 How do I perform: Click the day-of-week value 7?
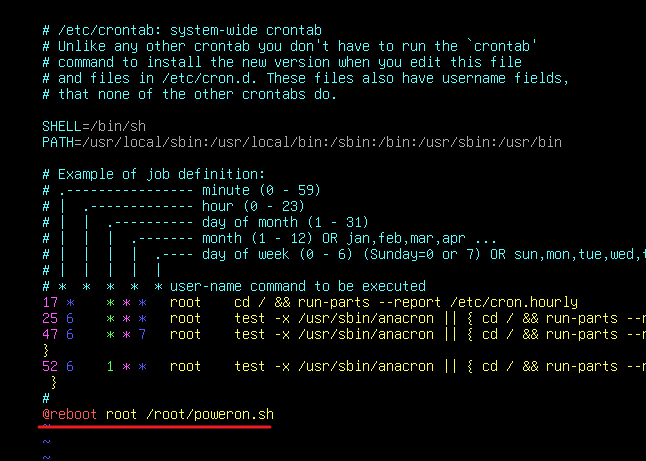point(142,334)
